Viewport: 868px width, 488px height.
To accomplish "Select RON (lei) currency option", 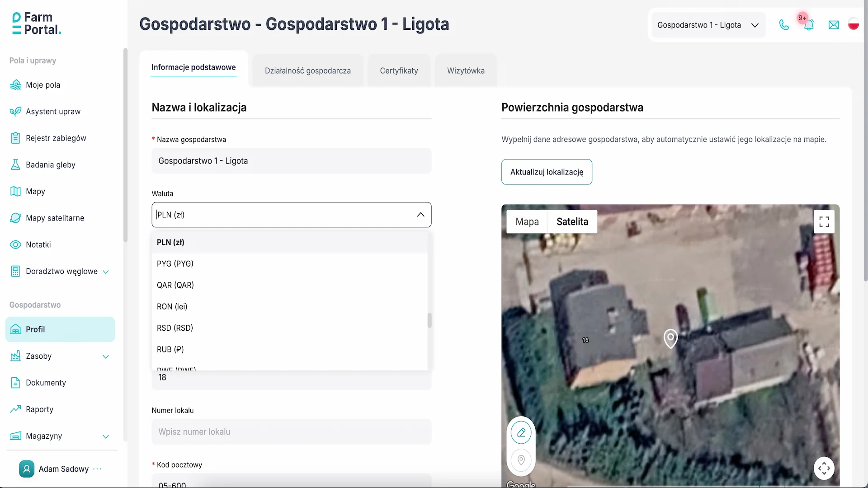I will pyautogui.click(x=289, y=307).
